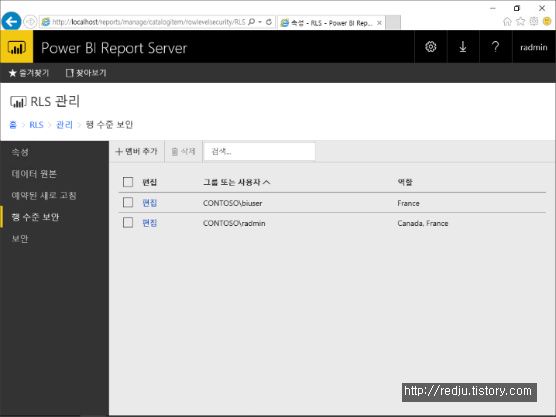
Task: Click the browser favorites star icon
Action: (520, 22)
